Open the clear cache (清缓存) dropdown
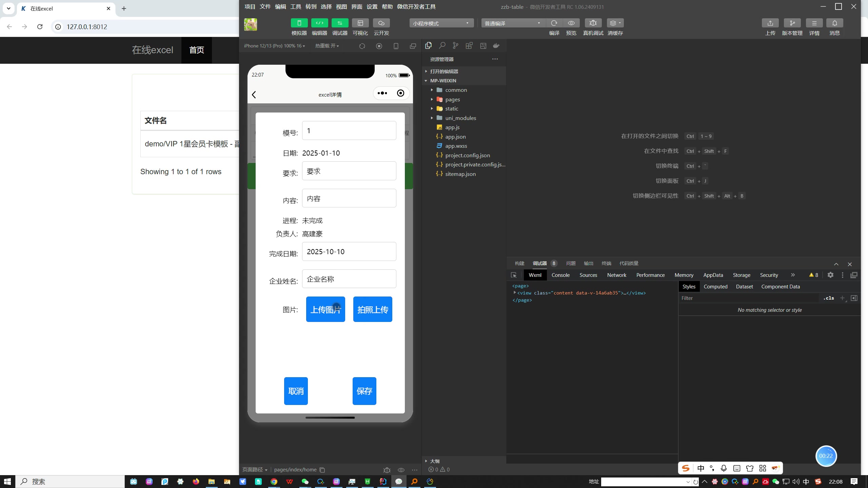The image size is (868, 488). [x=615, y=23]
